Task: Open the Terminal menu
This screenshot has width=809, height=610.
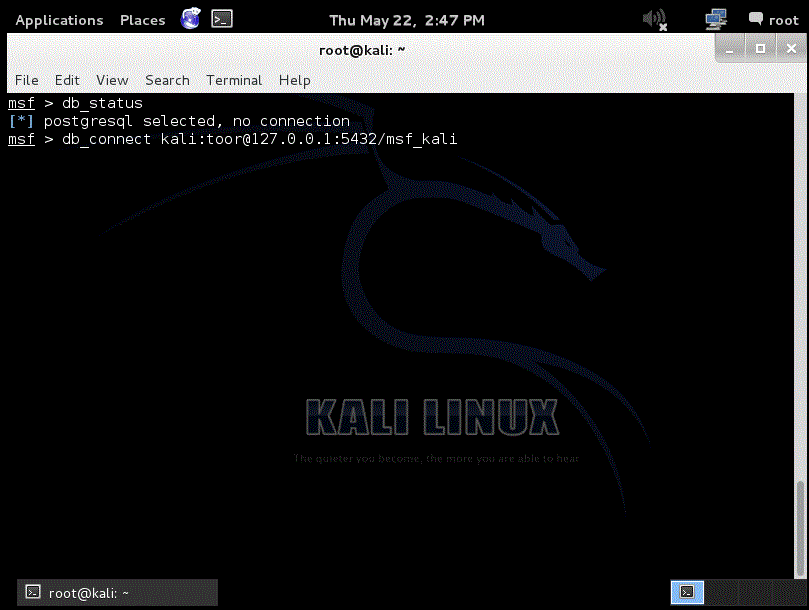Action: point(234,81)
